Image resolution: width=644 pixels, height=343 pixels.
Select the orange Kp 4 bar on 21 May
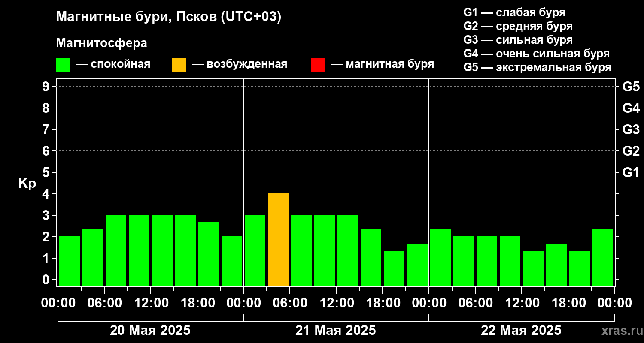coord(278,240)
